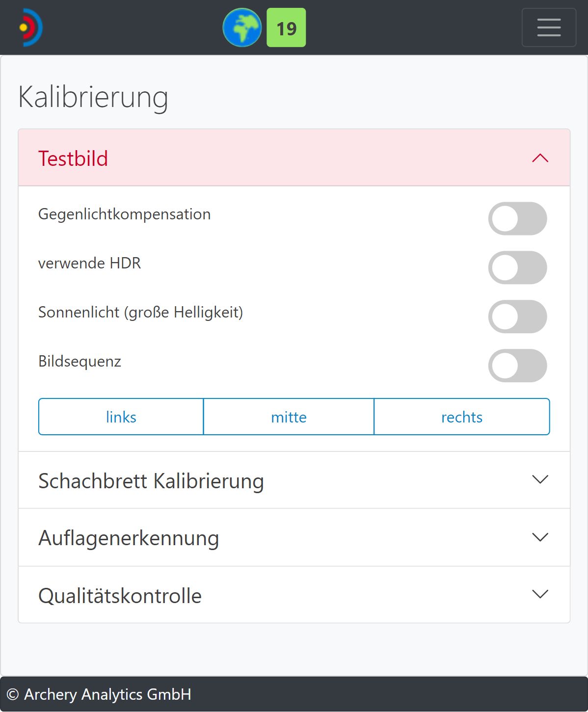Expand Schachbrett Kalibrierung chevron arrow
This screenshot has height=712, width=588.
point(540,479)
